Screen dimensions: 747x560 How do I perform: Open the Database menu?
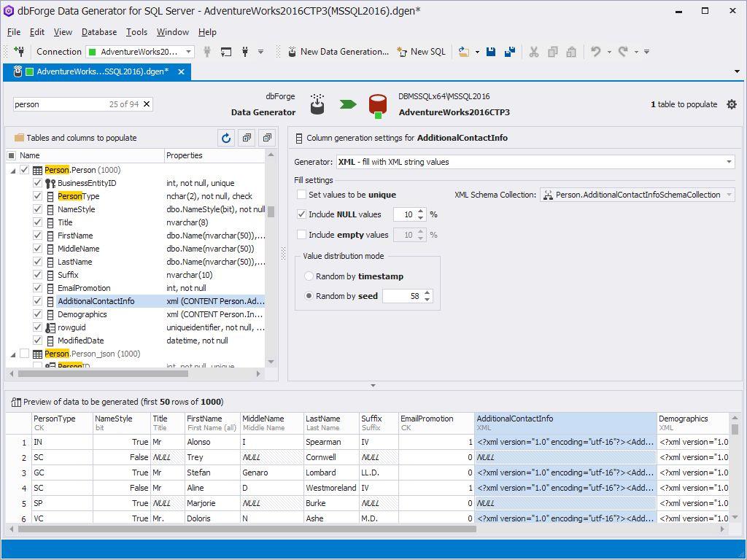[99, 32]
